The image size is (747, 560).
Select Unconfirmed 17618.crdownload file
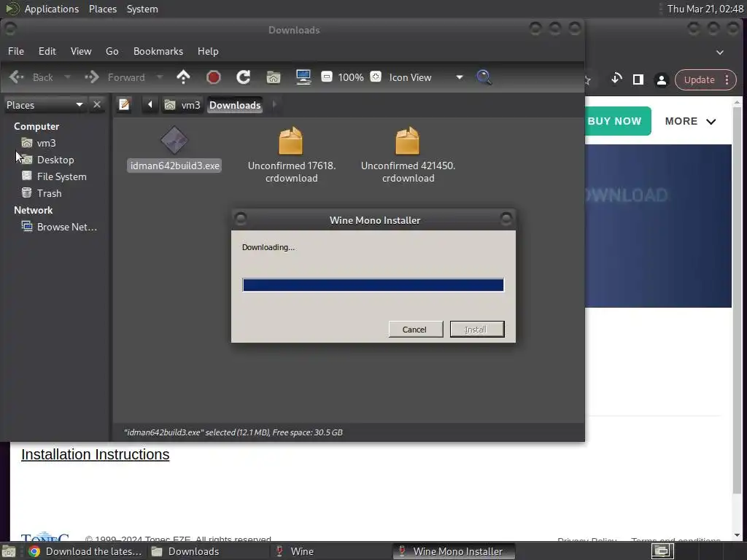click(292, 155)
